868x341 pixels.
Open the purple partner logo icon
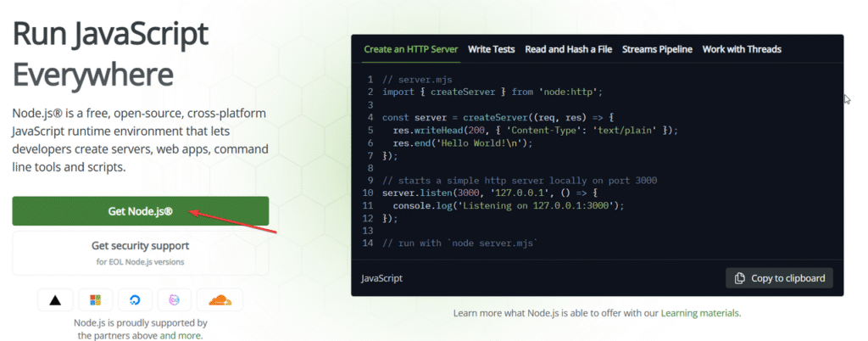tap(175, 300)
